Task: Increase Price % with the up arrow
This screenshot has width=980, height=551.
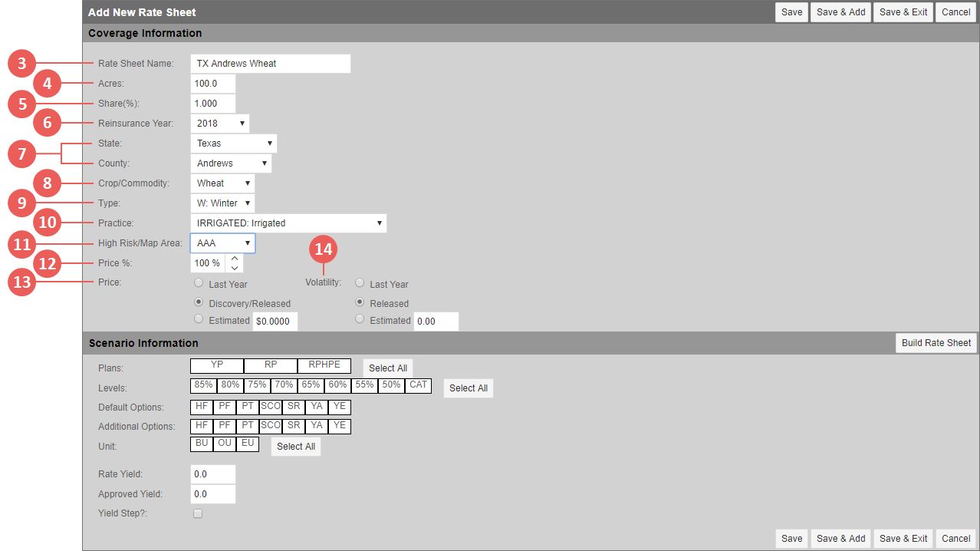Action: (234, 259)
